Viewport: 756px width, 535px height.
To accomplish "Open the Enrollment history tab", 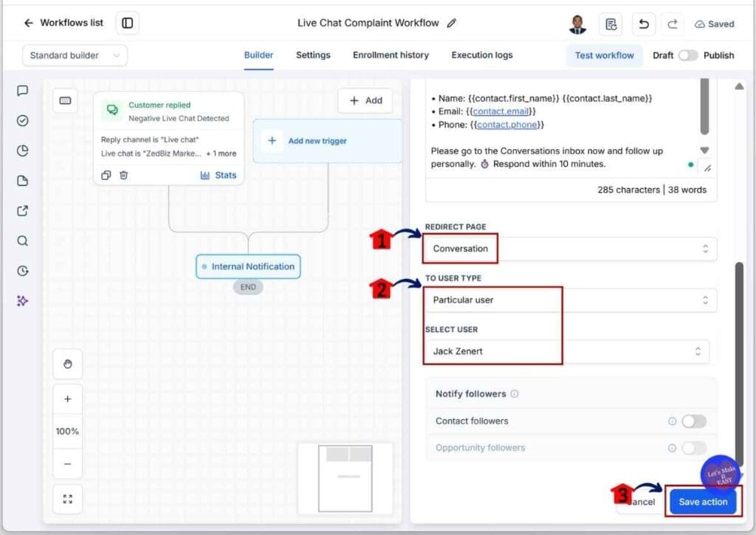I will pos(391,55).
